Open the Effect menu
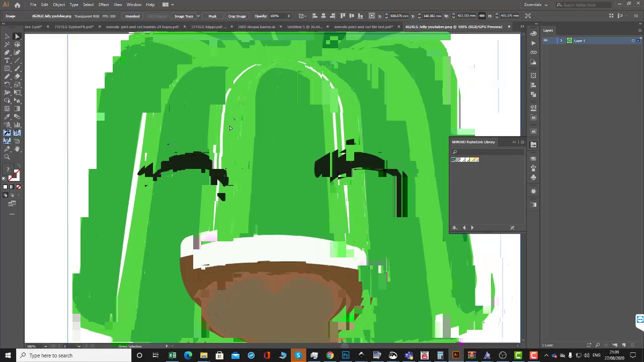This screenshot has width=644, height=362. tap(104, 5)
